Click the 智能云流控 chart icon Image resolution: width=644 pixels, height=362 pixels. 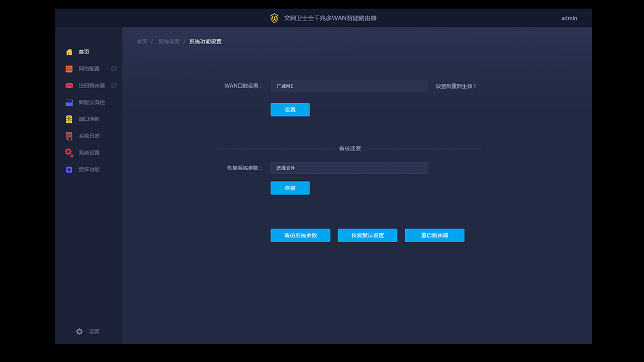pos(69,102)
